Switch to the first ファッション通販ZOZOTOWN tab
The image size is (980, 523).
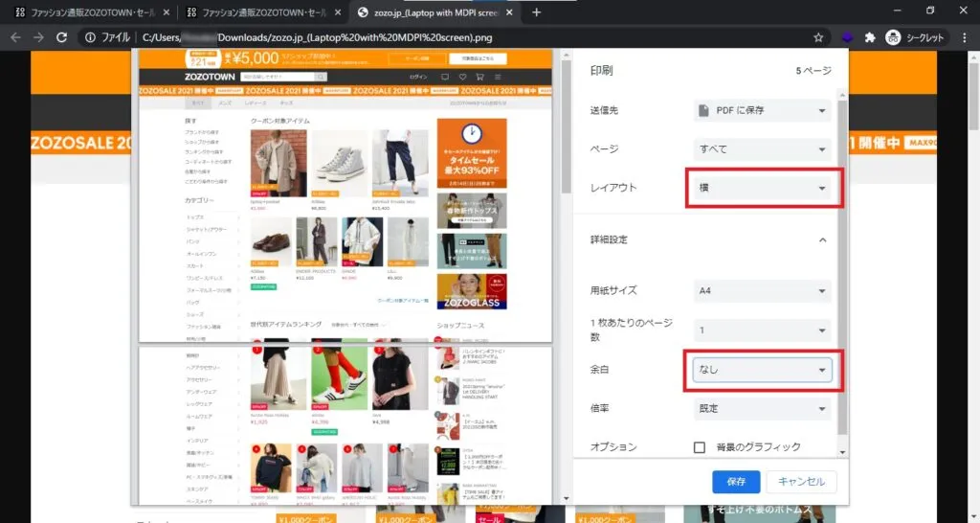(x=91, y=11)
